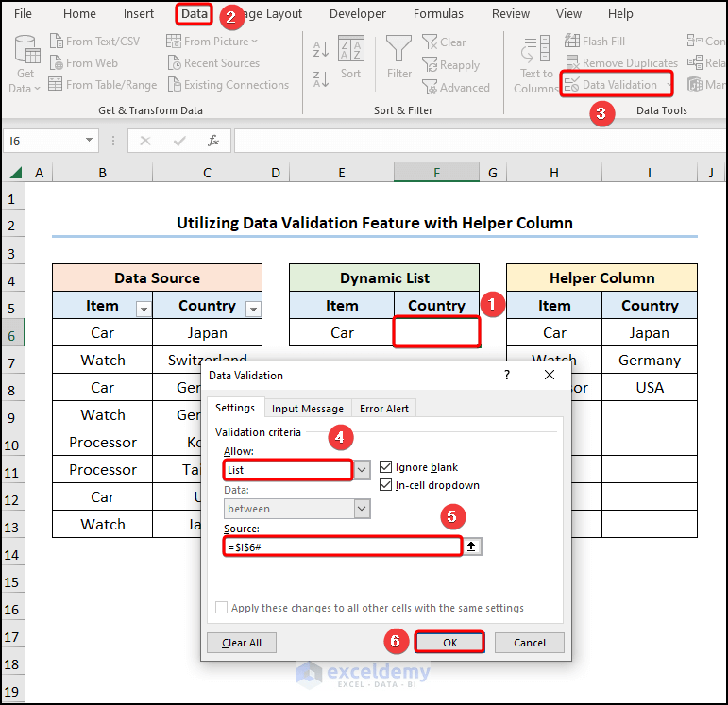728x705 pixels.
Task: Reapply the filter
Action: [451, 65]
